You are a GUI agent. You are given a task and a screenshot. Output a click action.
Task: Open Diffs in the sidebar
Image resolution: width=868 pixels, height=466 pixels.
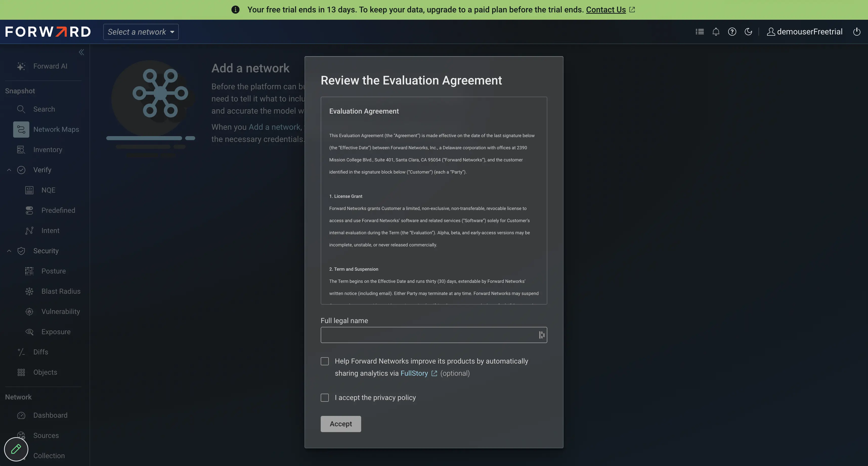[41, 352]
